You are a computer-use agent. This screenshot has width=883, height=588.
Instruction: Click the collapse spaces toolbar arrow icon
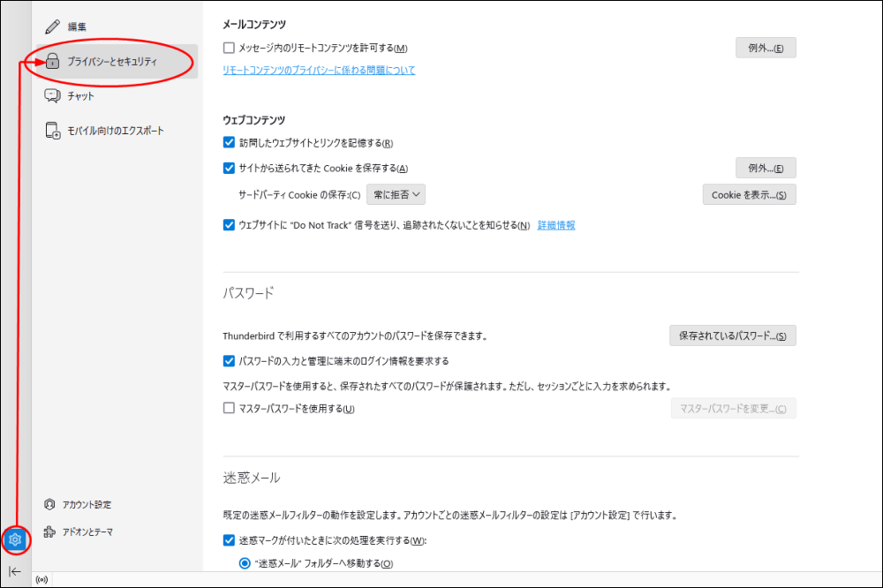coord(15,571)
